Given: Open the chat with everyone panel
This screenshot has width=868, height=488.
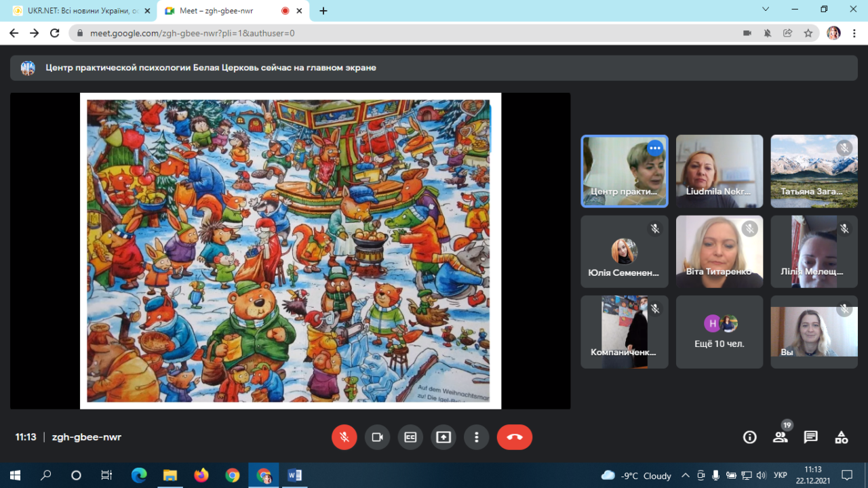Looking at the screenshot, I should pos(811,437).
